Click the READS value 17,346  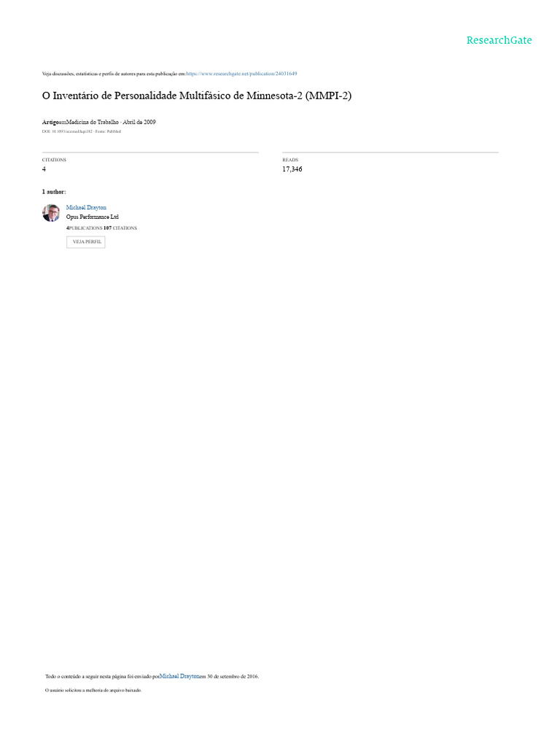click(292, 169)
